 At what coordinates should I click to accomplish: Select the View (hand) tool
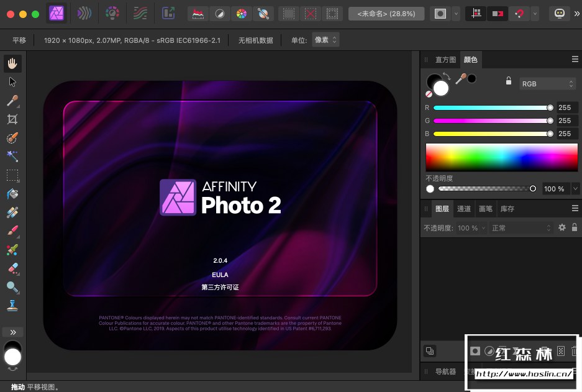[12, 63]
